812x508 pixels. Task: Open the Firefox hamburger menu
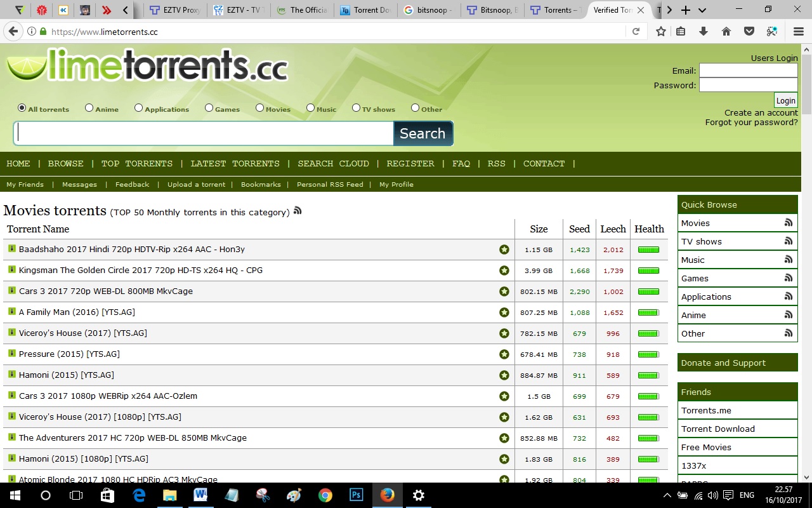tap(799, 31)
